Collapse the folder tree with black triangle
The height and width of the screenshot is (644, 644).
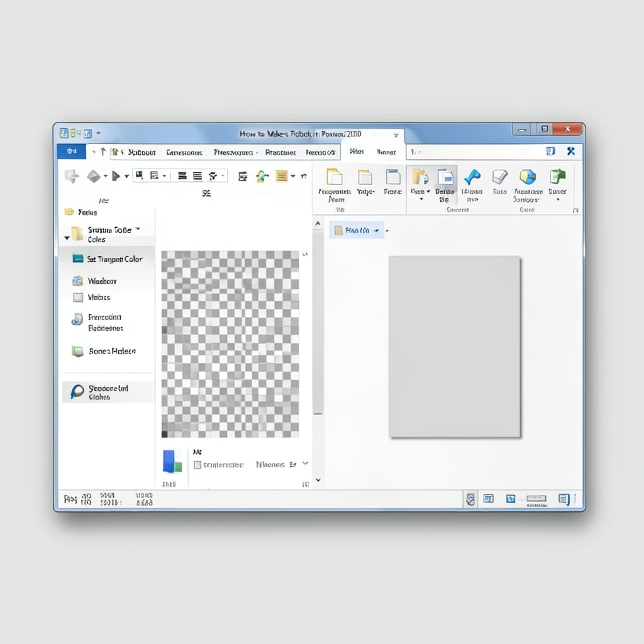pos(67,238)
